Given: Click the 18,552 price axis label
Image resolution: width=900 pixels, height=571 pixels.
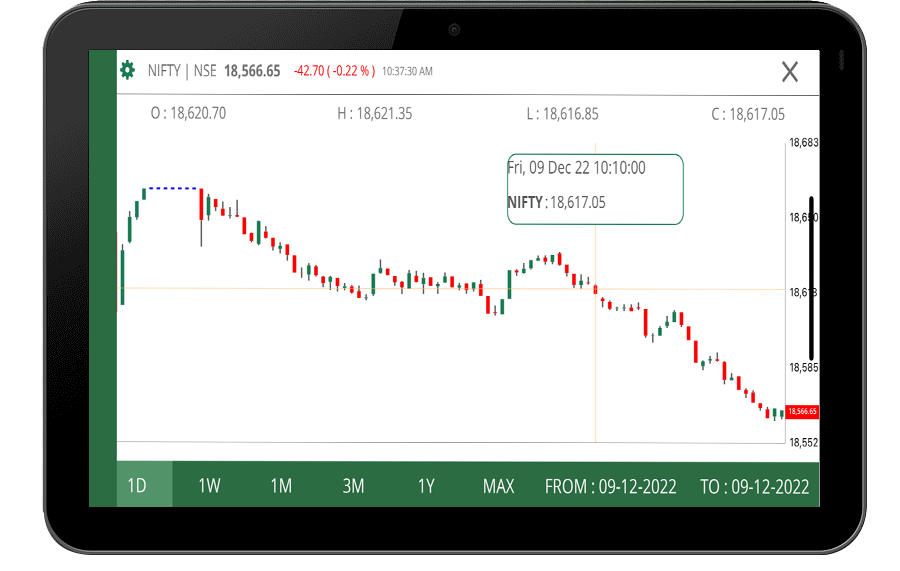Looking at the screenshot, I should [804, 442].
